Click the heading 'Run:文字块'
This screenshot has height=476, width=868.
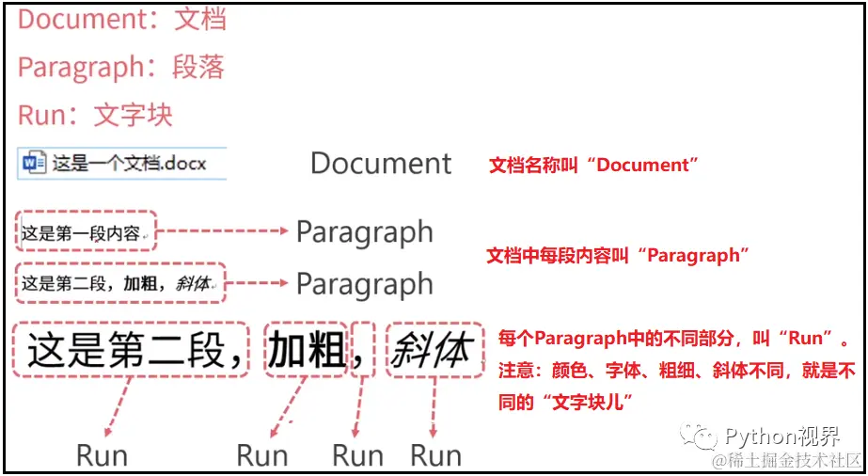[95, 115]
